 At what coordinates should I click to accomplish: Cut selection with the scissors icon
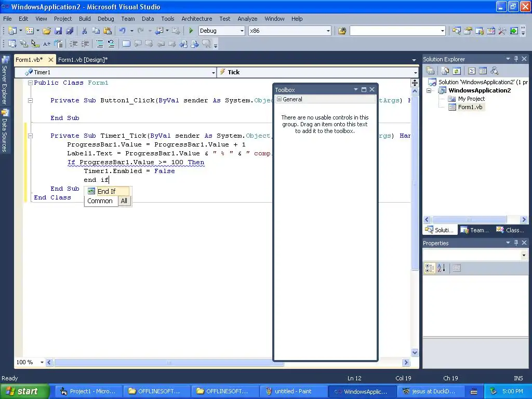point(85,31)
